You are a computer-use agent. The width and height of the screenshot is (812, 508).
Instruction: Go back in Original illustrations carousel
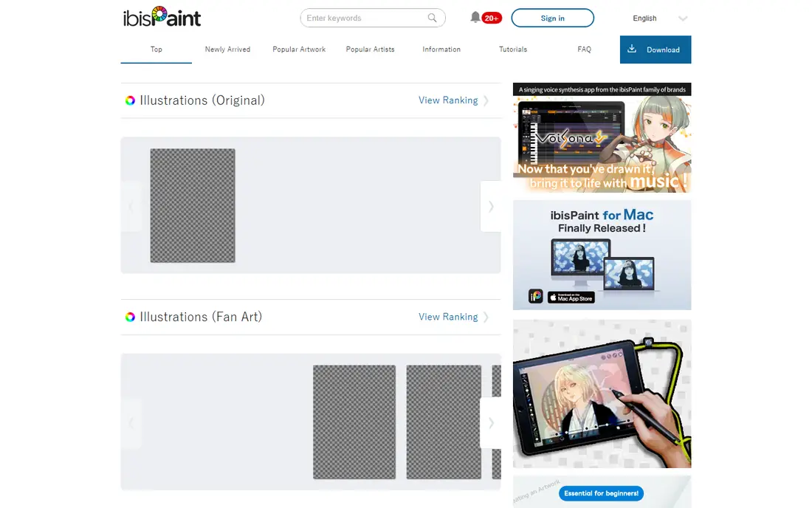pyautogui.click(x=131, y=206)
